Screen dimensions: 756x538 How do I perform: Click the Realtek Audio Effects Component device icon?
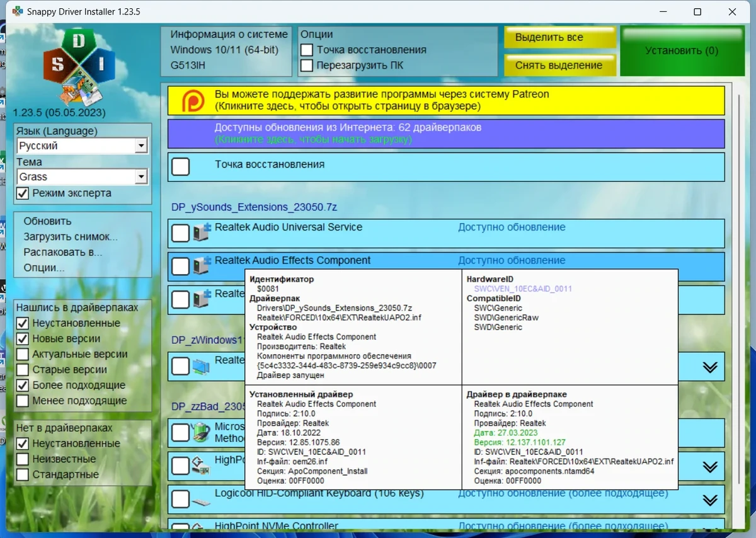(202, 265)
